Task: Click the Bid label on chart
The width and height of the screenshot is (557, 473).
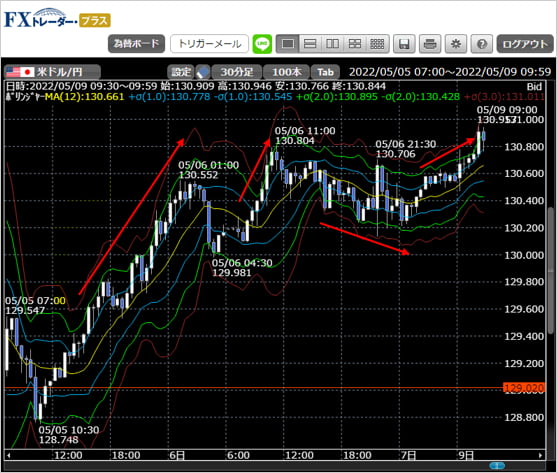Action: pos(534,87)
